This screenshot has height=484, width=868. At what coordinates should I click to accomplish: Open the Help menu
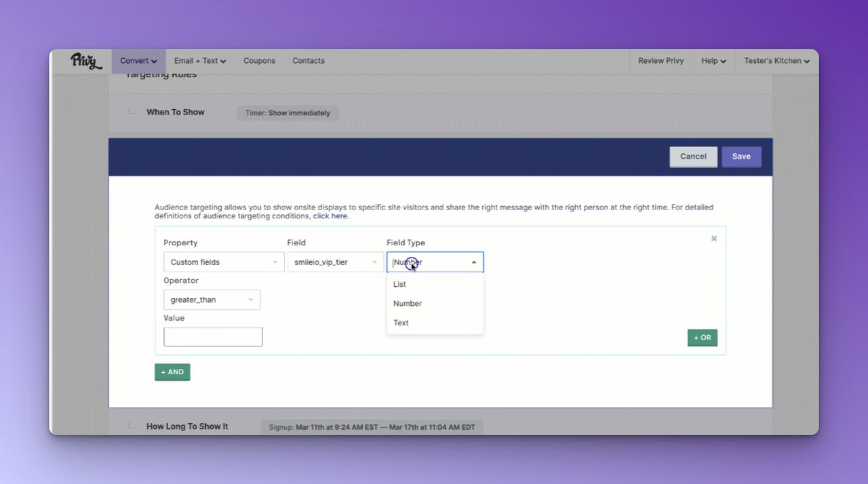(713, 61)
